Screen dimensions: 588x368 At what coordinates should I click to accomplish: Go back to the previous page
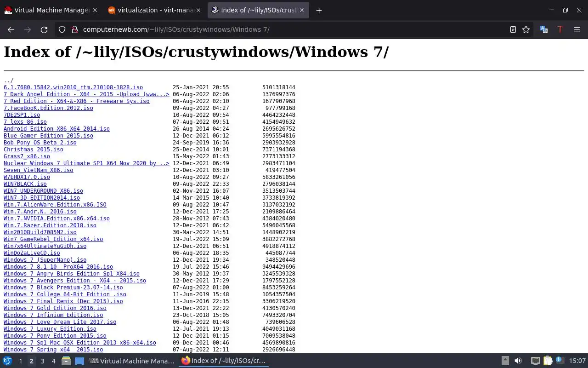(x=11, y=29)
